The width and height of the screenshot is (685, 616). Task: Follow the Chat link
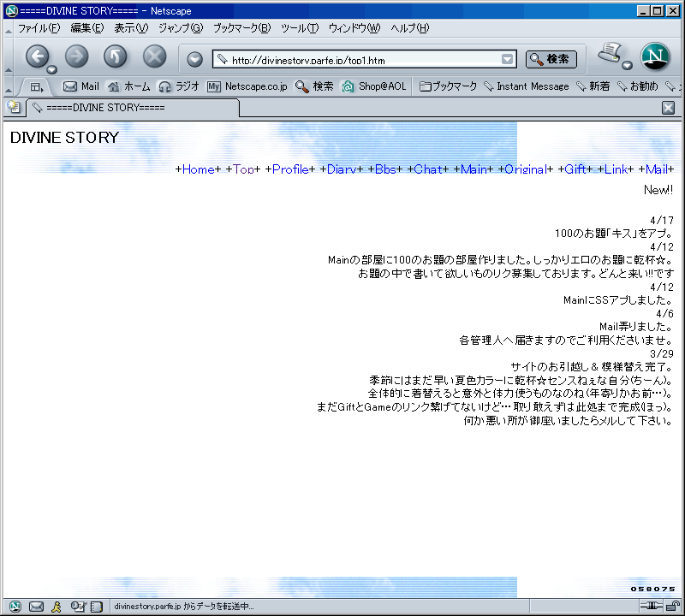pos(427,169)
